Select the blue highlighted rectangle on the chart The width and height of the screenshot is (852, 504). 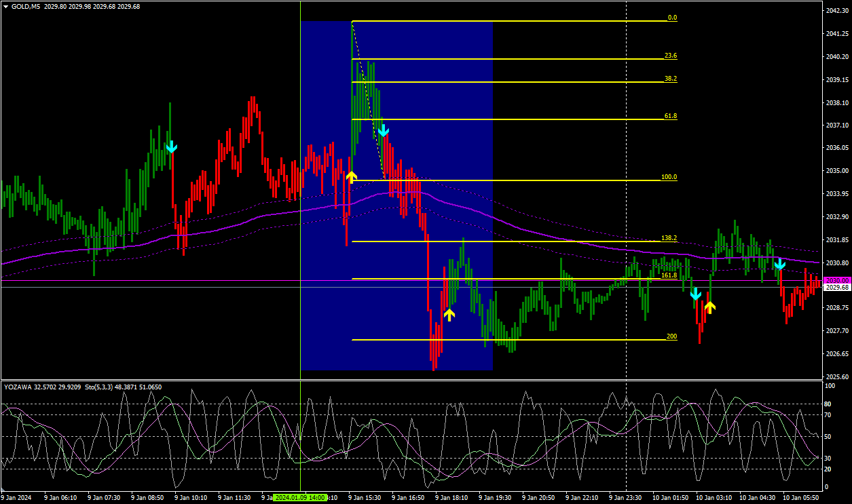(396, 195)
